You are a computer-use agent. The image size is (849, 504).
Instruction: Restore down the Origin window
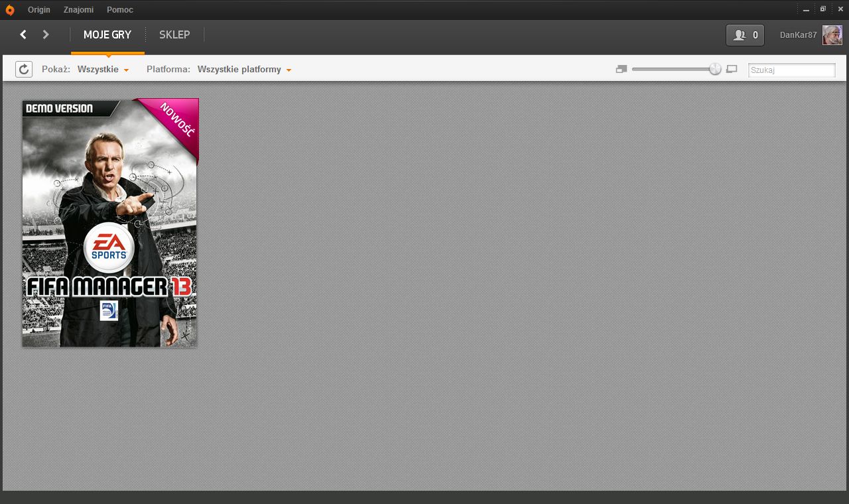point(822,9)
